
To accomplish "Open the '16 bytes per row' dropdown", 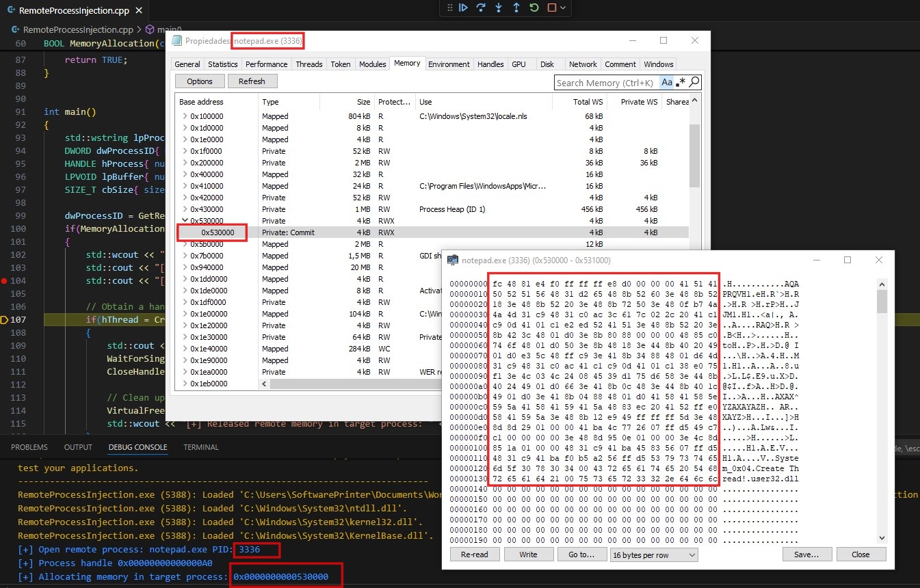I will click(653, 554).
